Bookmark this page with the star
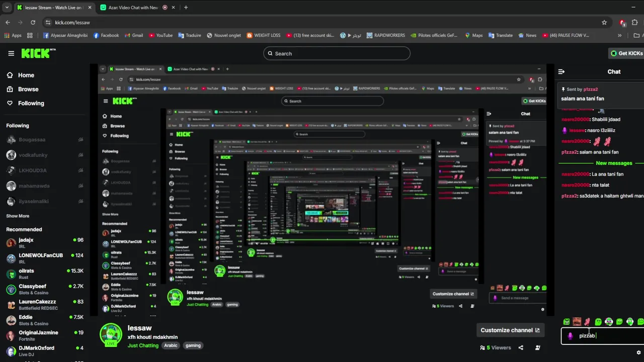The image size is (644, 362). [x=604, y=22]
